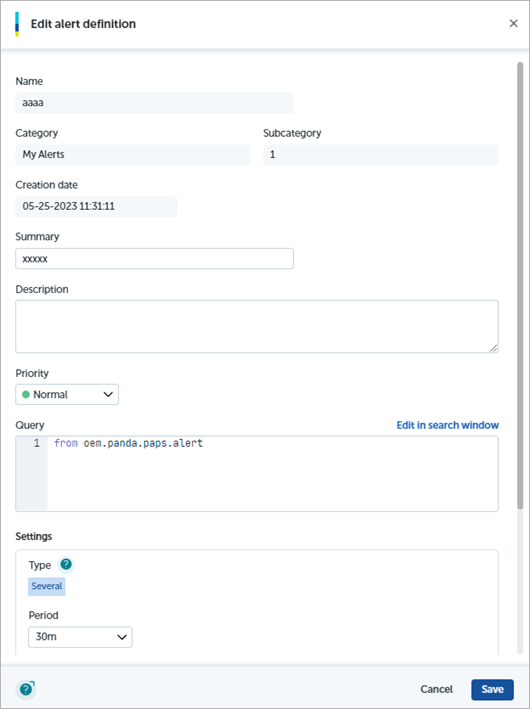Viewport: 530px width, 709px height.
Task: Click inside the Description text area
Action: pyautogui.click(x=257, y=326)
